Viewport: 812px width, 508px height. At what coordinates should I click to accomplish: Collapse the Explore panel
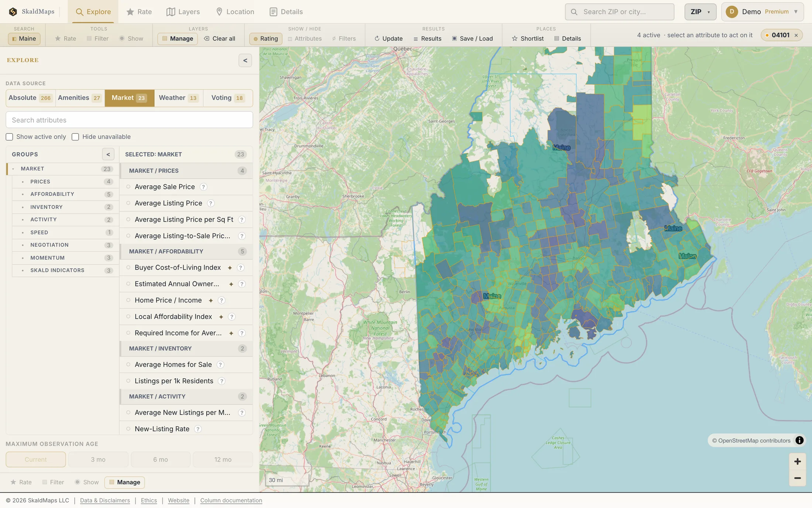tap(245, 60)
